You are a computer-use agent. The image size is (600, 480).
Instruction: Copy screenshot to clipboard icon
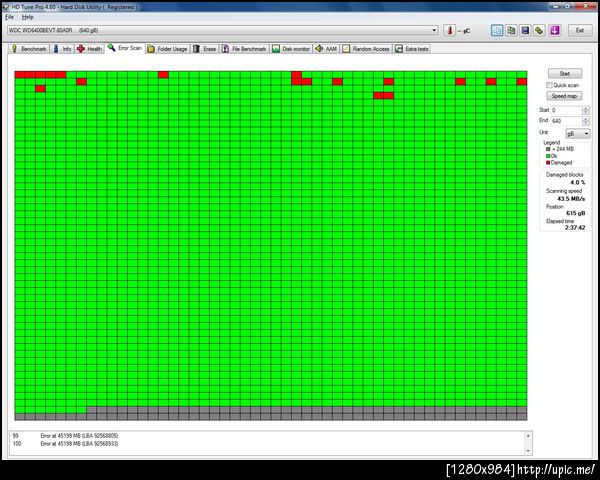tap(511, 31)
